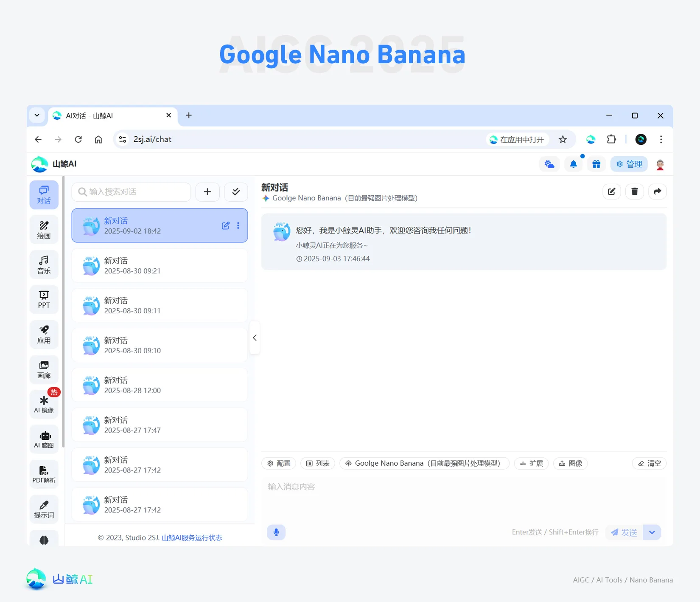Open more options for 18:42 conversation
The height and width of the screenshot is (602, 700).
(x=238, y=225)
